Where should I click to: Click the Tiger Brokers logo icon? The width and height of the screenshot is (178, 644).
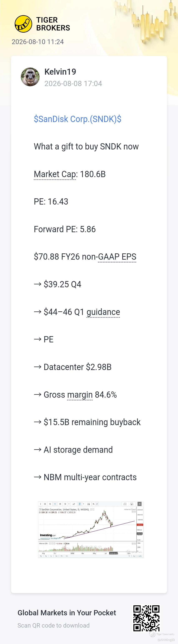[23, 24]
